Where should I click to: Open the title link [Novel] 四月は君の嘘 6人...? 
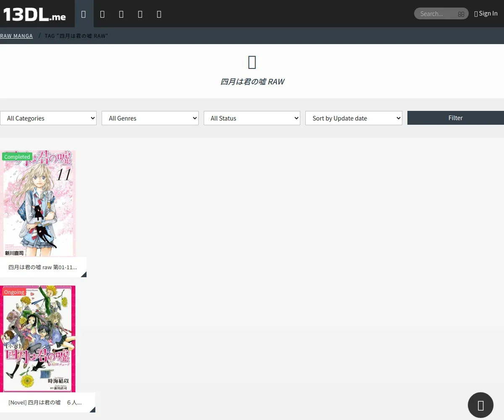point(45,402)
